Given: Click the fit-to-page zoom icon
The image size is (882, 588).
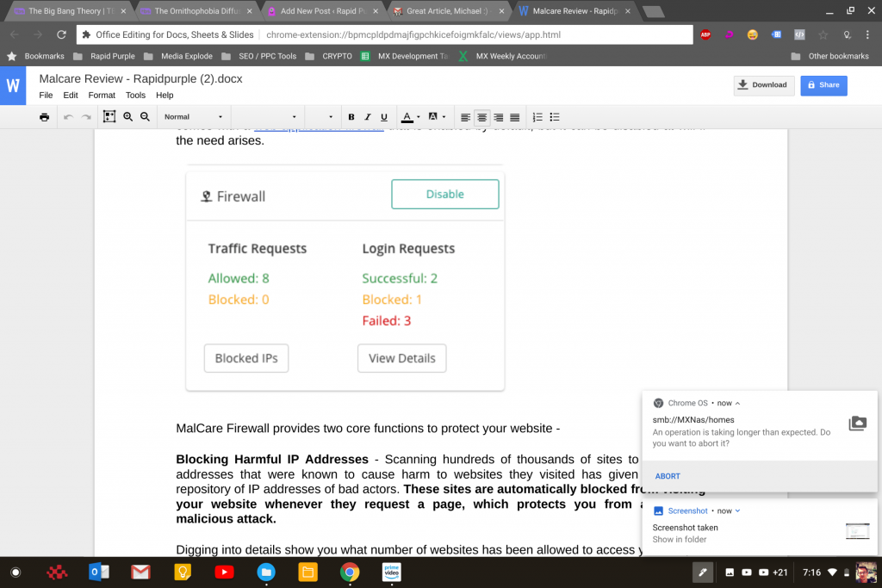Looking at the screenshot, I should [x=109, y=116].
